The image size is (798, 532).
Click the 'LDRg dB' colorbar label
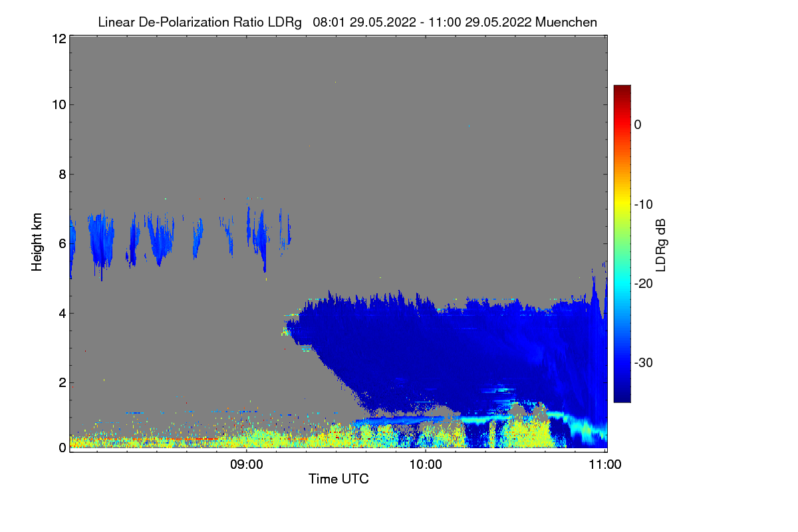(x=661, y=245)
